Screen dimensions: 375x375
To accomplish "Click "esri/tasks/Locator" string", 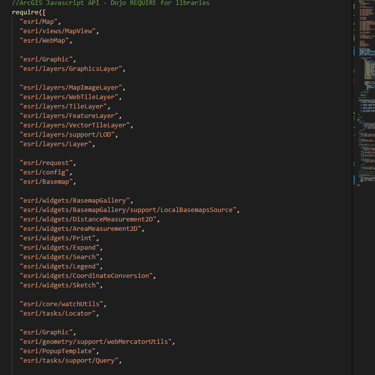I will click(x=58, y=313).
